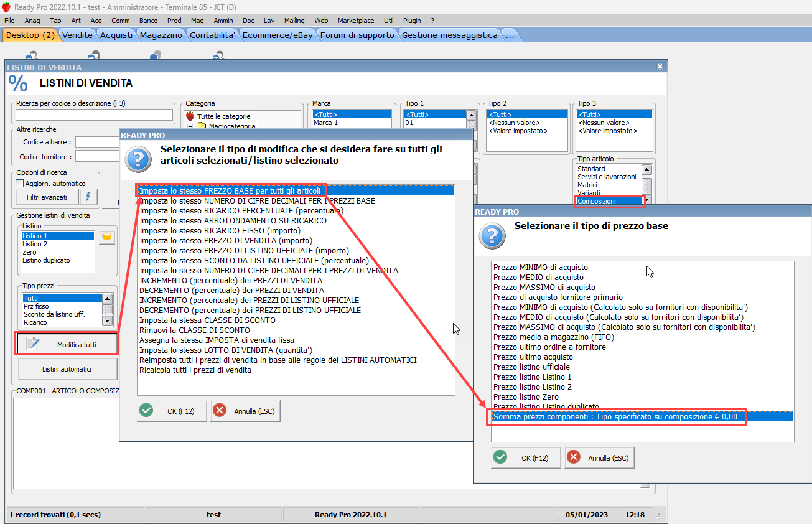Switch to the Ecommerce/eBay tab
Image resolution: width=812 pixels, height=524 pixels.
(x=278, y=35)
